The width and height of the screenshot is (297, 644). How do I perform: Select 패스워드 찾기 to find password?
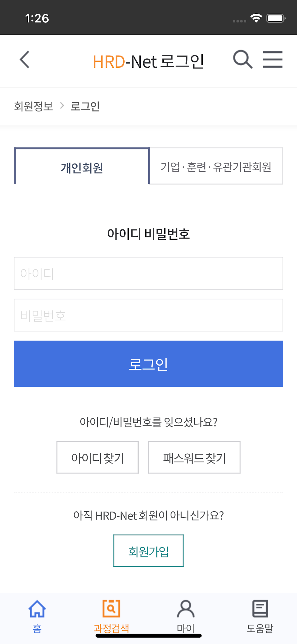coord(194,457)
